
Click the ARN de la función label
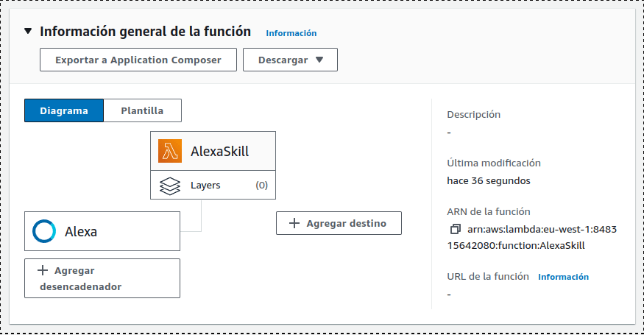pos(489,212)
